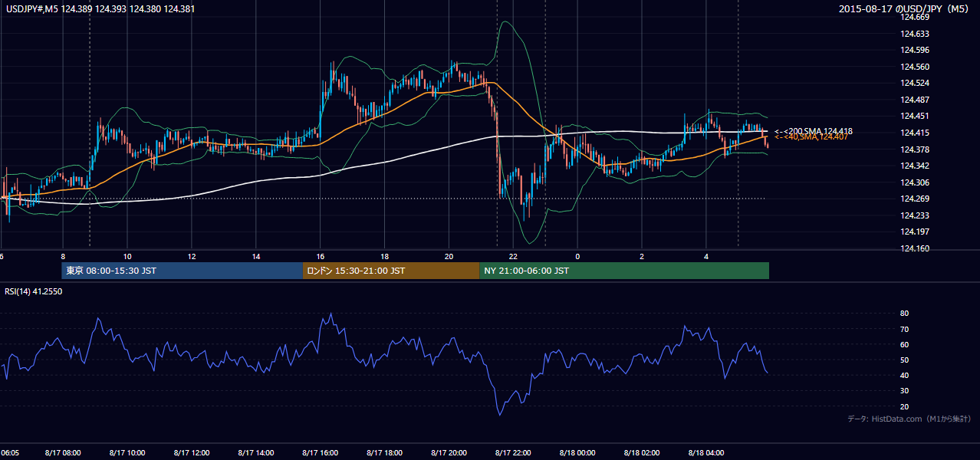This screenshot has width=980, height=460.
Task: Click the 124.160 price axis label
Action: (x=915, y=248)
